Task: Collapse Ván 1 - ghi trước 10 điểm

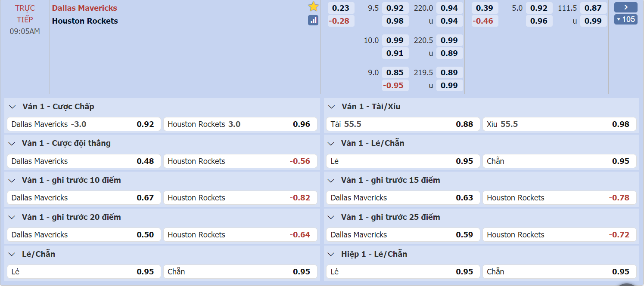Action: 12,180
